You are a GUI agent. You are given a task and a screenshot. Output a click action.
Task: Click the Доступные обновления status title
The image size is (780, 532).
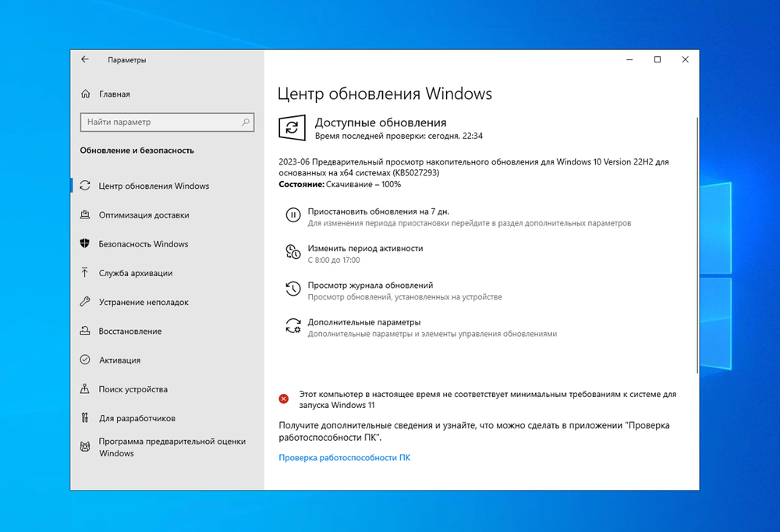[x=381, y=122]
